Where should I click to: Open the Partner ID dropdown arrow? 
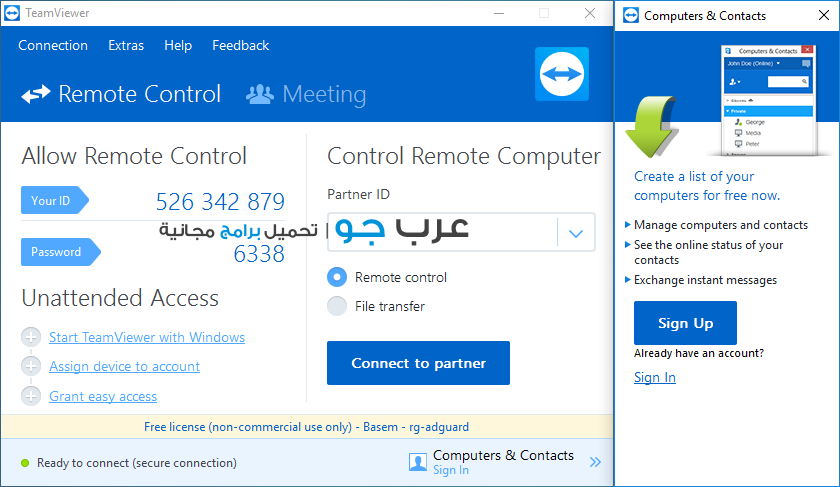(575, 233)
